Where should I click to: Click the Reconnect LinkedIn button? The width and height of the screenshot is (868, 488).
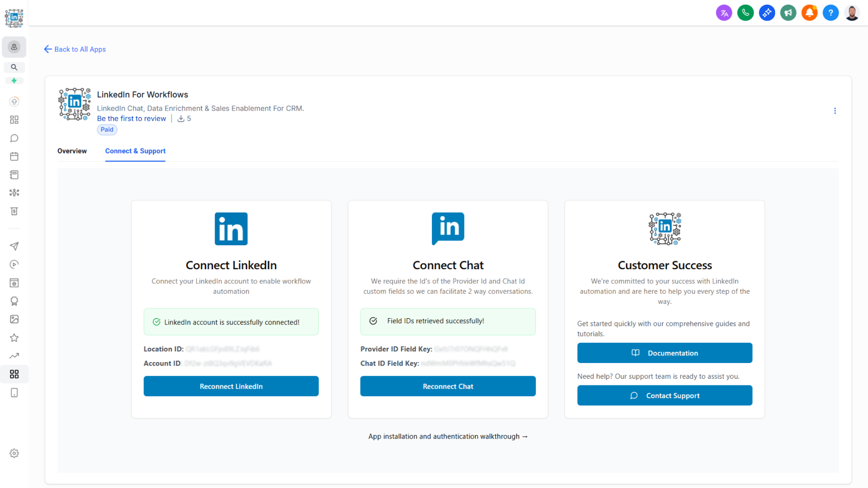click(231, 386)
